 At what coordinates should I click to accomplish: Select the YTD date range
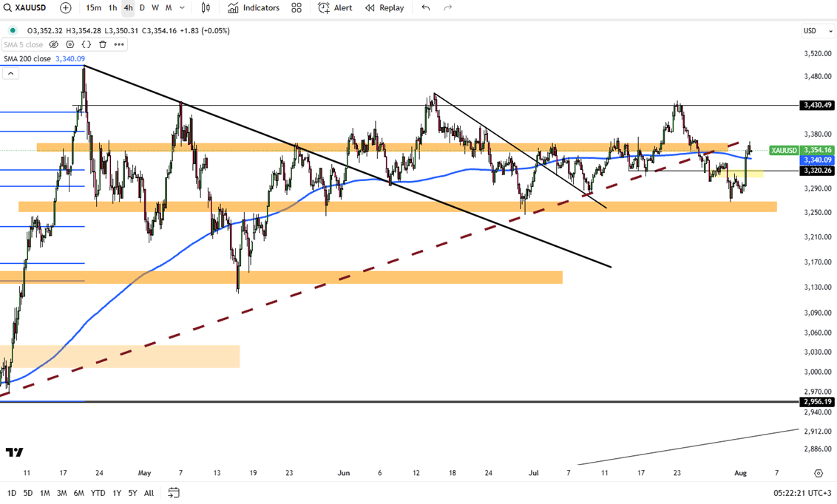98,493
